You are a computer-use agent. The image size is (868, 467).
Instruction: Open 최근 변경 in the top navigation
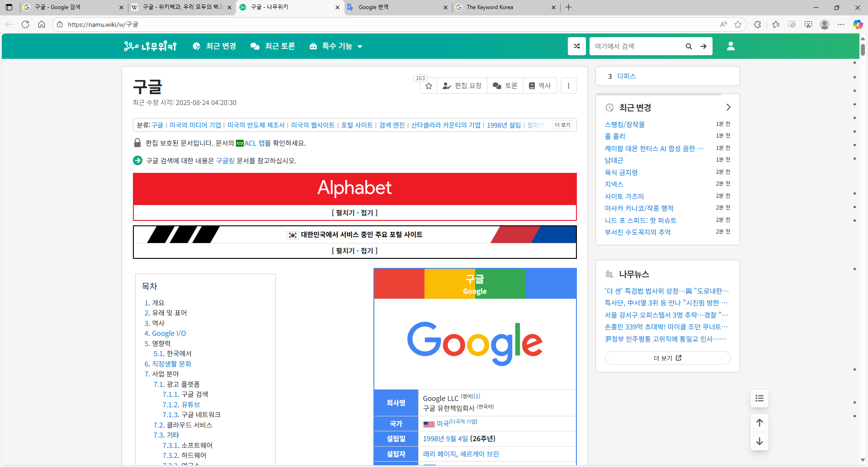click(214, 46)
